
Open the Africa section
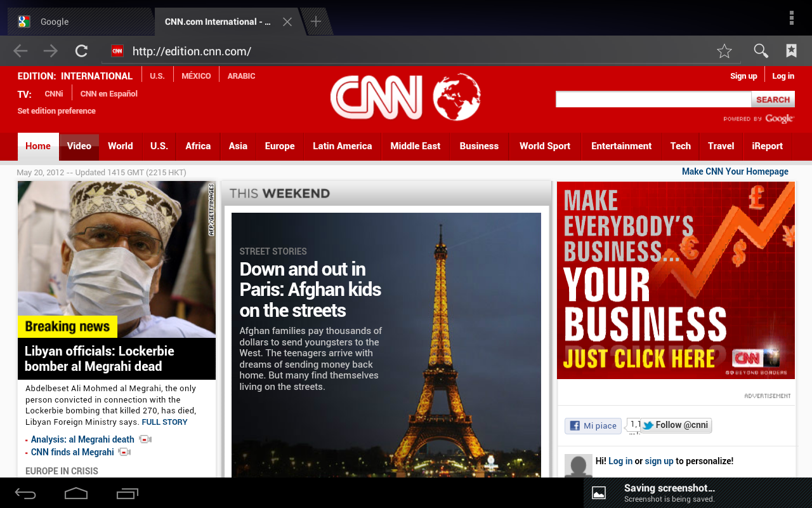198,146
